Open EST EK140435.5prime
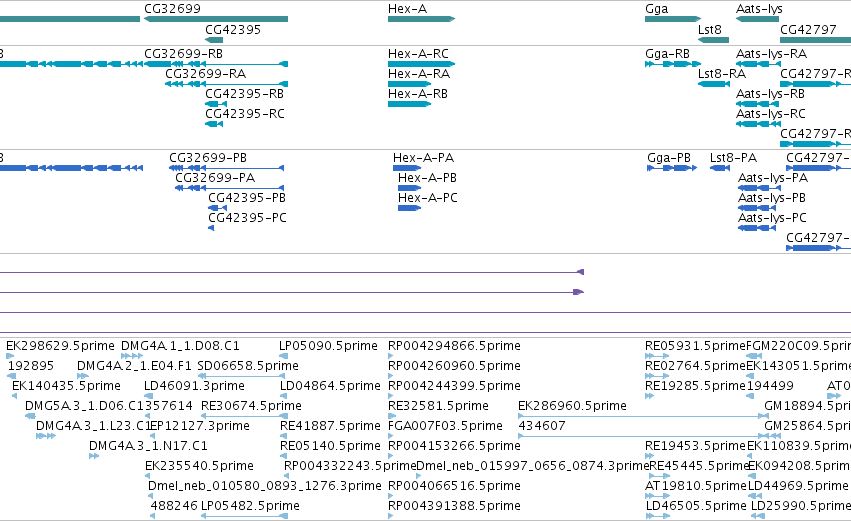This screenshot has width=851, height=521. click(66, 386)
